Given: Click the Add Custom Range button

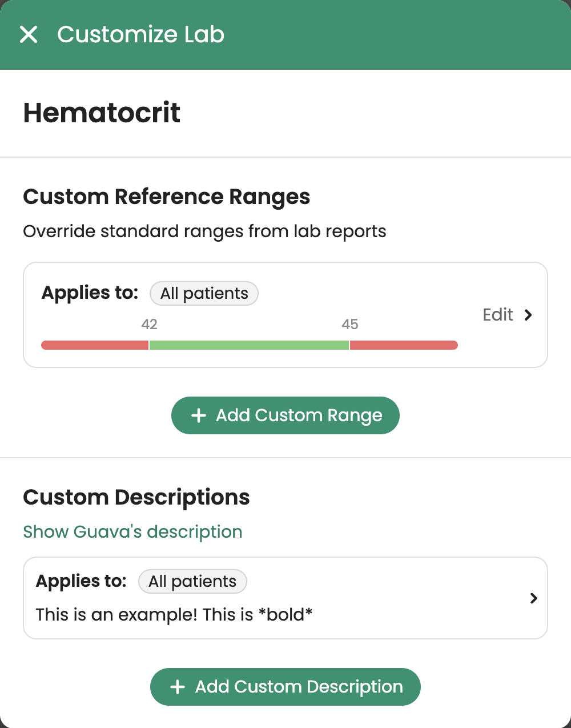Looking at the screenshot, I should tap(285, 415).
